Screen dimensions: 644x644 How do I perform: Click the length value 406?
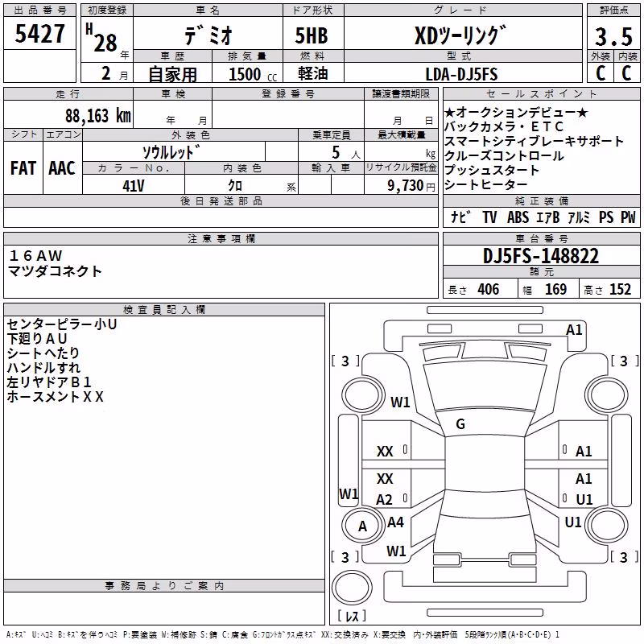coord(489,289)
